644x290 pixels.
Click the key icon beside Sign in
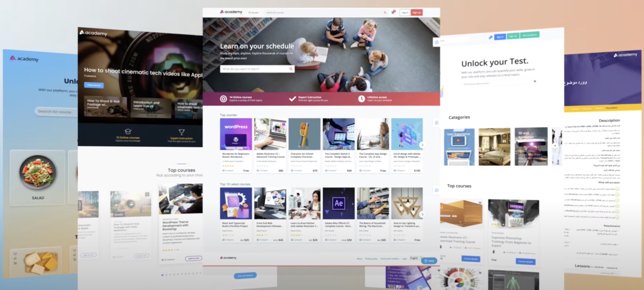[491, 37]
